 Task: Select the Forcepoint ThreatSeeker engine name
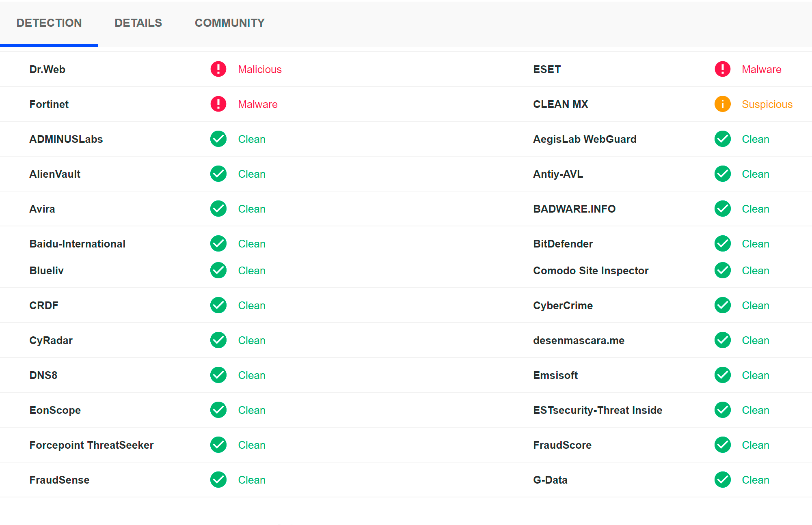point(91,445)
